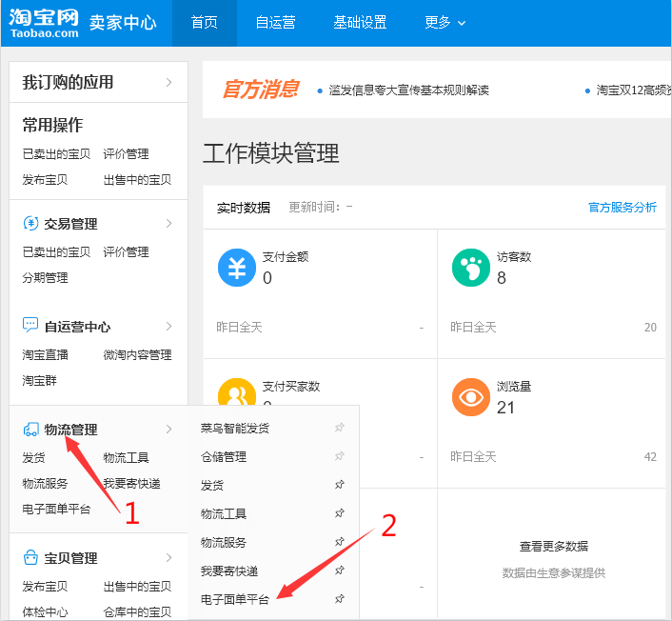Screen dimensions: 672x621
Task: Click the green footprint icon for 访客数
Action: pos(470,268)
